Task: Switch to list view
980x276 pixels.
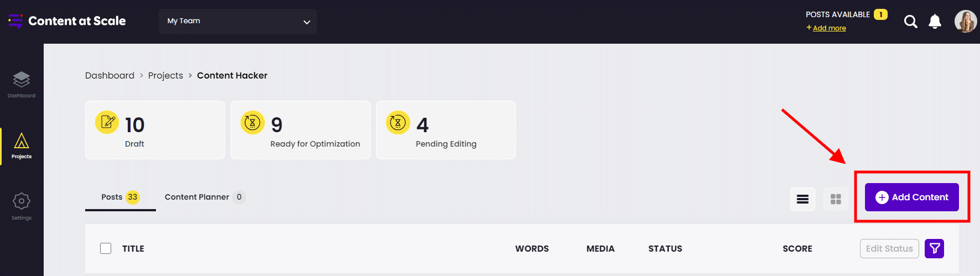Action: pyautogui.click(x=802, y=199)
